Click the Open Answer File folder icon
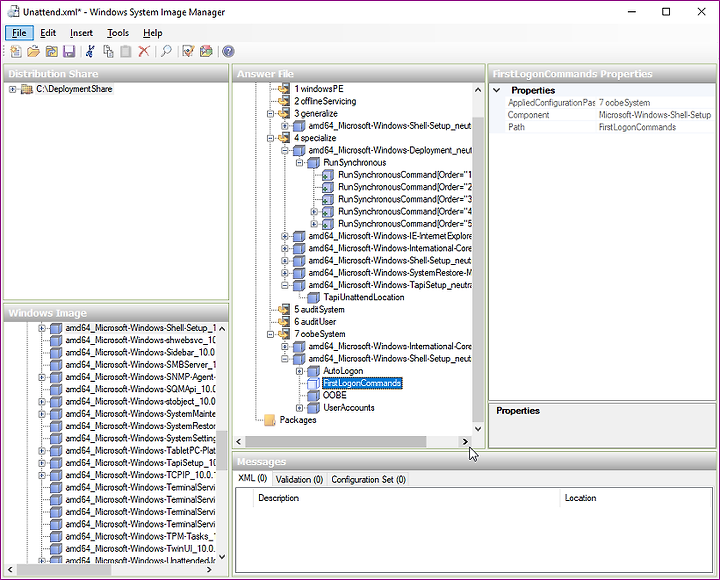The width and height of the screenshot is (720, 580). (34, 51)
